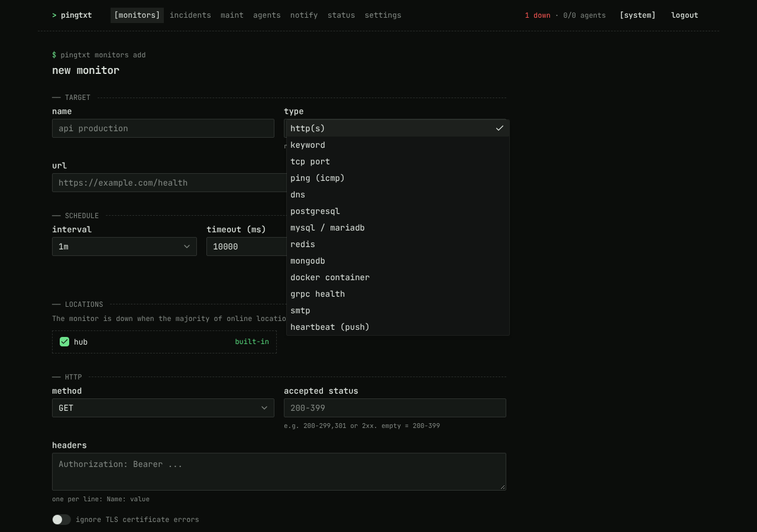
Task: Open the agents tab
Action: click(x=267, y=15)
